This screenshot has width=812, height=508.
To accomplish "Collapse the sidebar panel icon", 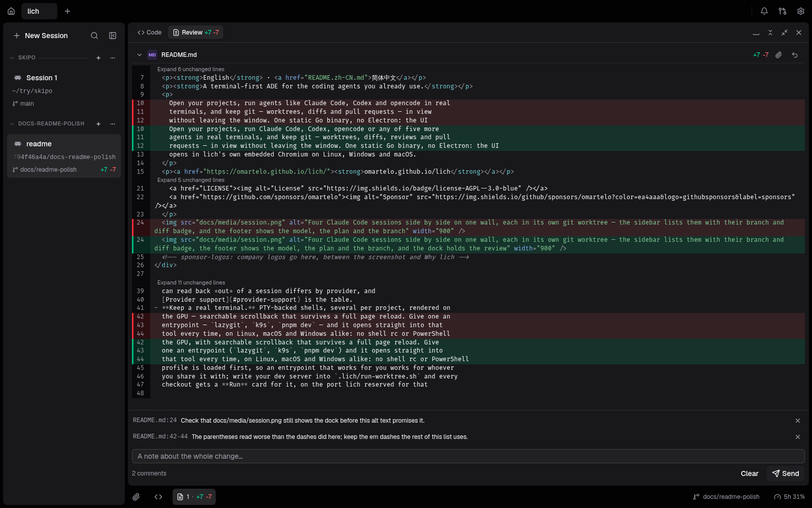I will pos(113,36).
